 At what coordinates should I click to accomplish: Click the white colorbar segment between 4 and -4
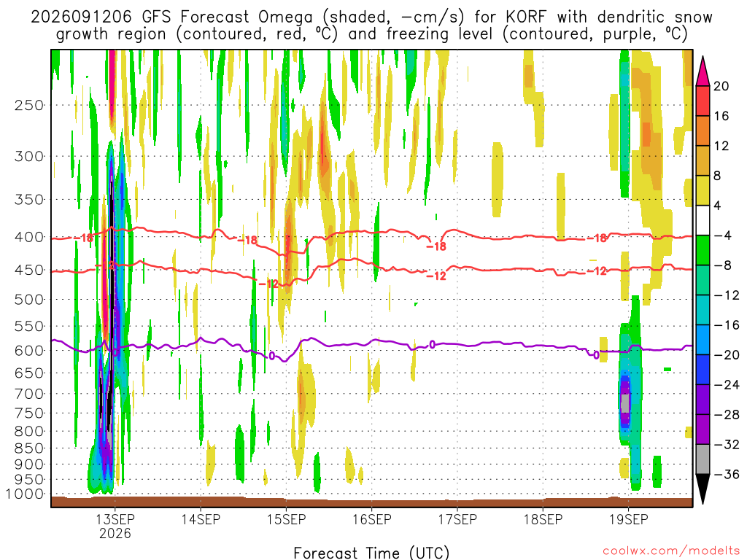click(703, 220)
